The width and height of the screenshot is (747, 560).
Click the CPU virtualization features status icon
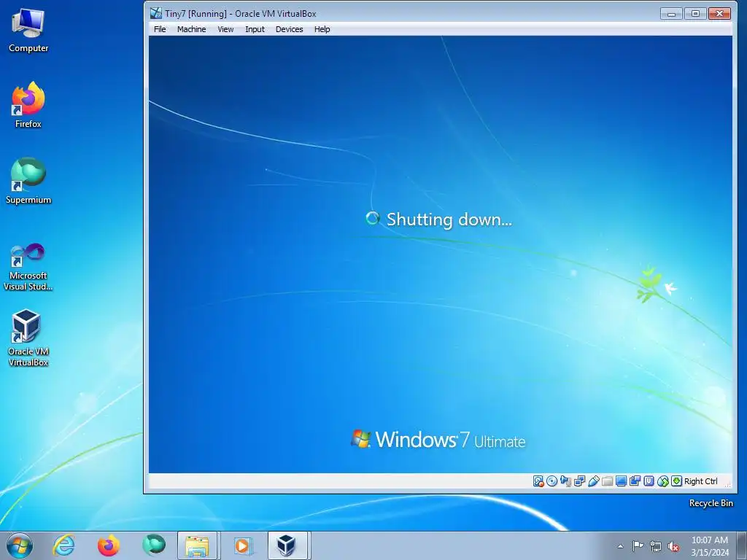point(649,481)
